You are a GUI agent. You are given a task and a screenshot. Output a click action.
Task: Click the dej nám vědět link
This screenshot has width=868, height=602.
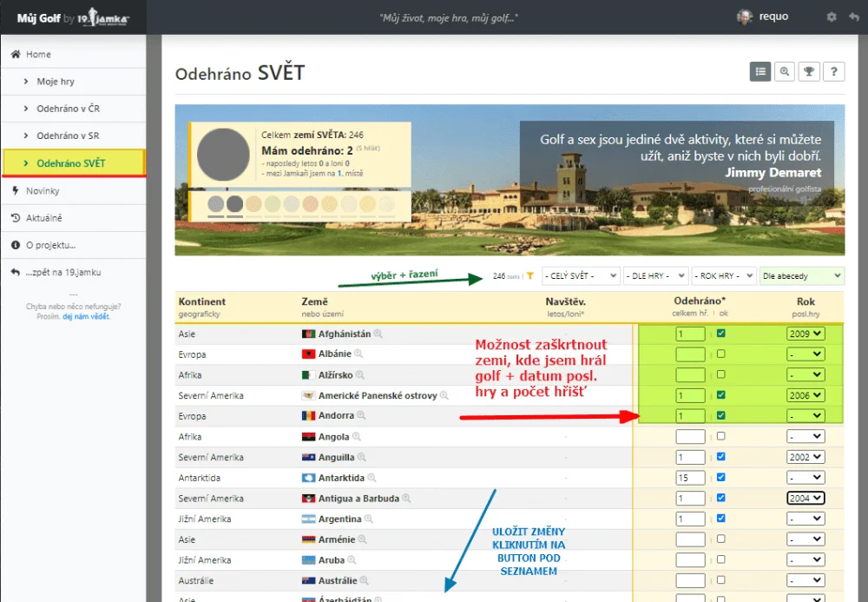[x=86, y=317]
